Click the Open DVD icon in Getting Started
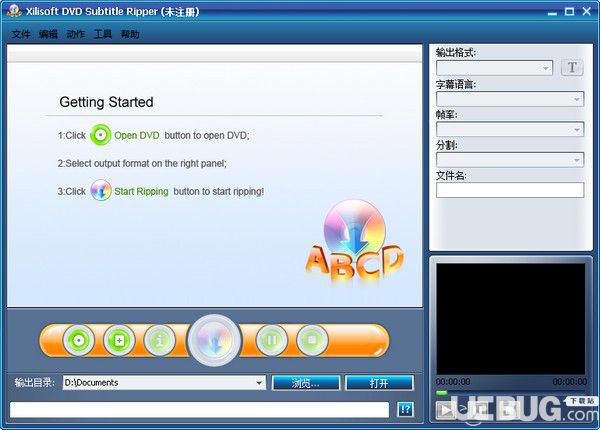Viewport: 600px width, 430px height. pos(101,135)
